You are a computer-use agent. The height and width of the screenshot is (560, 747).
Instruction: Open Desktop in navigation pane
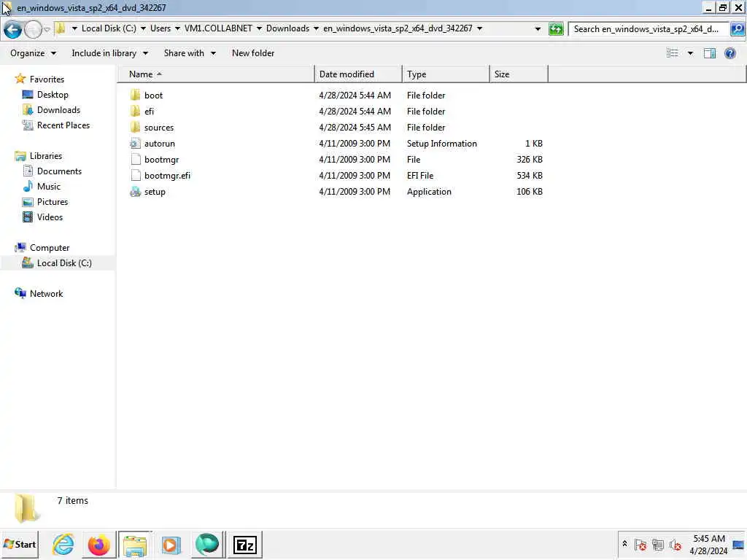(x=53, y=95)
